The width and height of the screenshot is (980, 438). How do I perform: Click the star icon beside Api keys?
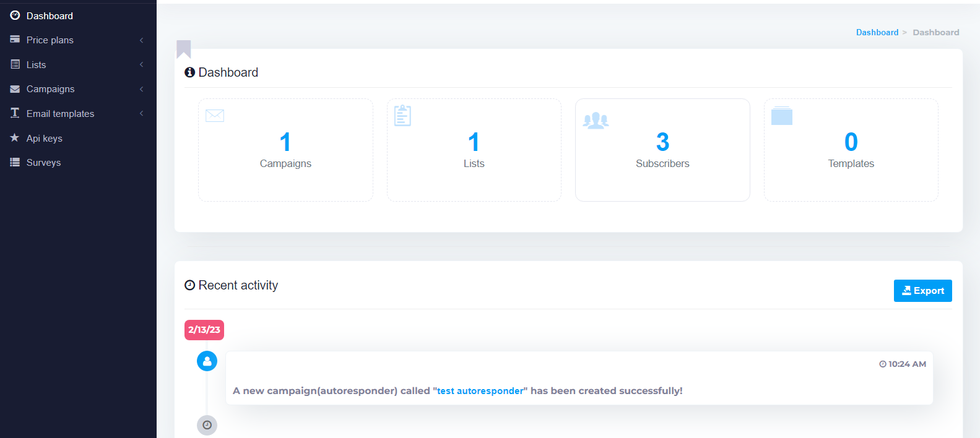[15, 138]
